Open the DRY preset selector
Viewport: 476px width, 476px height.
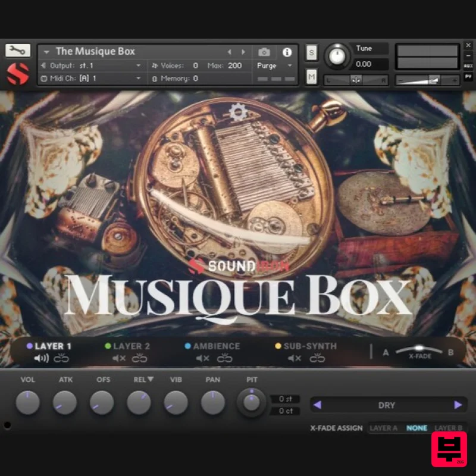[x=386, y=405]
